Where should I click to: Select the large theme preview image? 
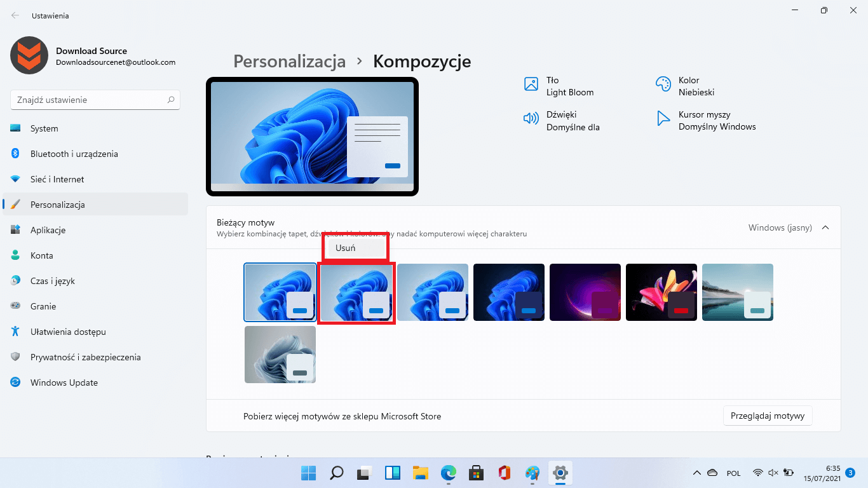point(312,137)
